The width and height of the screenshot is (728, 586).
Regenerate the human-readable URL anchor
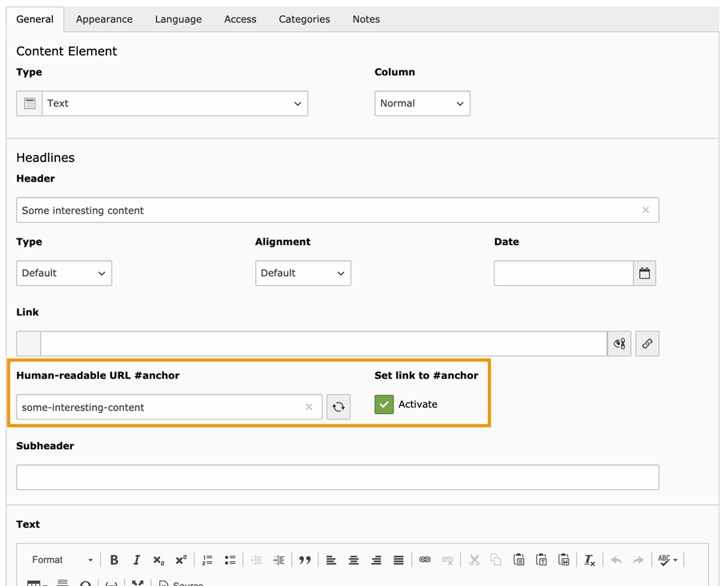tap(338, 407)
